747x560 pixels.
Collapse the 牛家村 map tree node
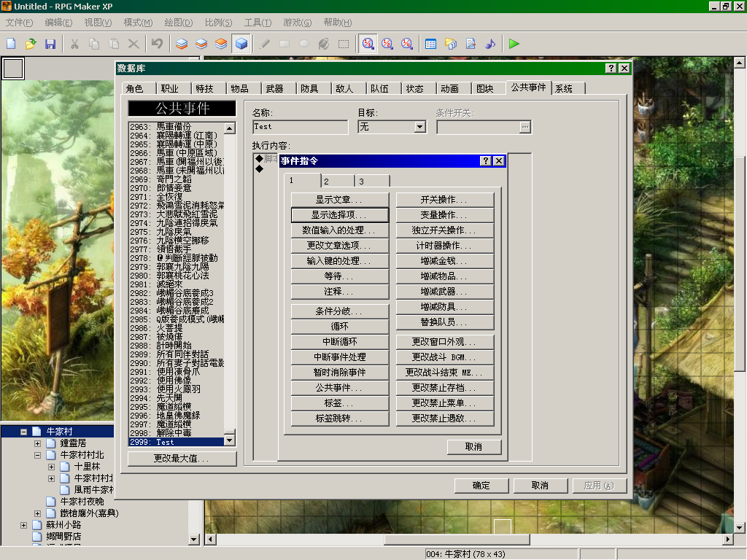pyautogui.click(x=23, y=432)
